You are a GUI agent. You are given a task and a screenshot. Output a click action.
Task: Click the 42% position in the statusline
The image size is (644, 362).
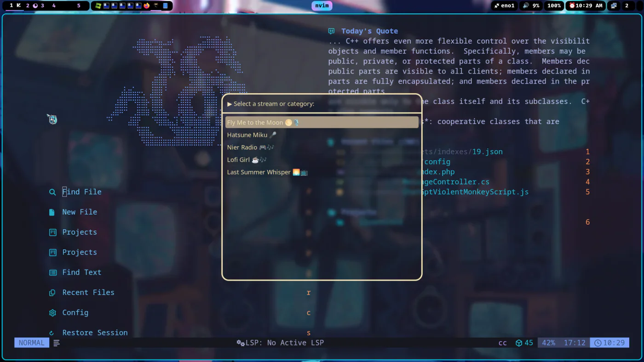pos(548,343)
